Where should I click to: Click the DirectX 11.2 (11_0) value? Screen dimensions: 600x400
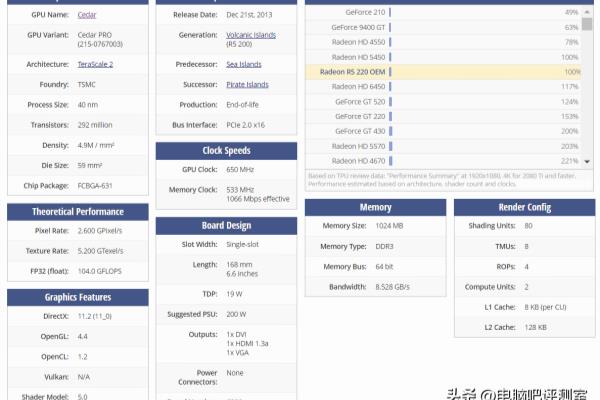coord(95,317)
